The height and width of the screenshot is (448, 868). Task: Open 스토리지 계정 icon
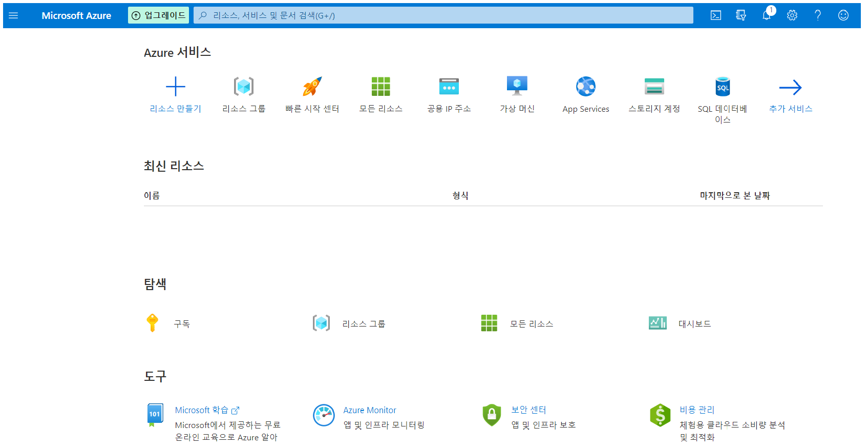654,87
